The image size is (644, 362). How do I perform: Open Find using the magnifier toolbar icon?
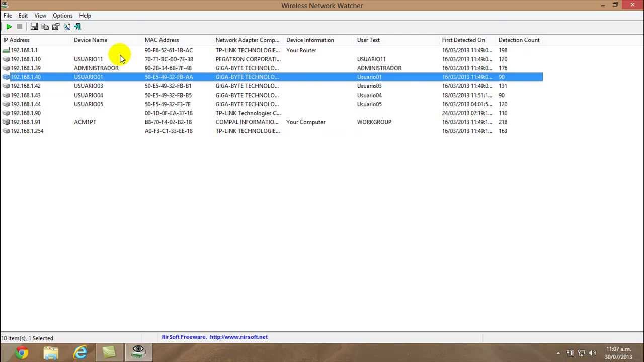(67, 27)
